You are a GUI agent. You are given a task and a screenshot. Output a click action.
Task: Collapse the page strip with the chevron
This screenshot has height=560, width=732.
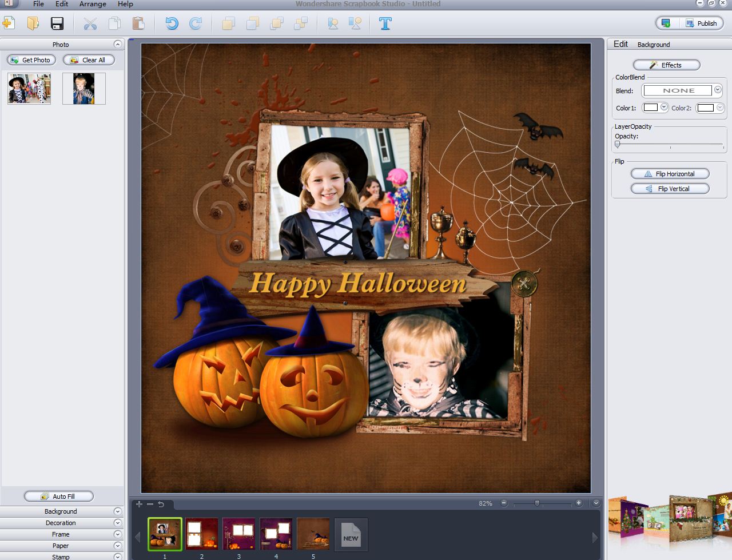coord(596,503)
